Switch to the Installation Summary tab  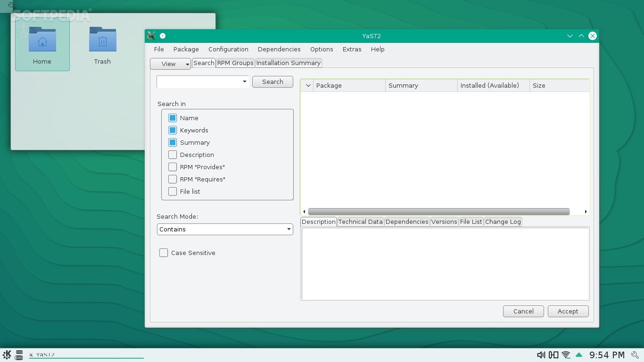point(289,63)
